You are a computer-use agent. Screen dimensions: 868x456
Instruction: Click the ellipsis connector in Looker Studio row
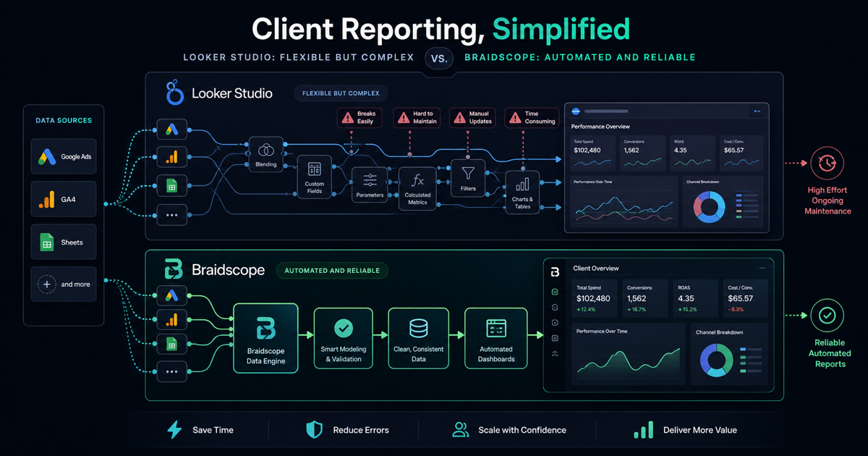(172, 215)
